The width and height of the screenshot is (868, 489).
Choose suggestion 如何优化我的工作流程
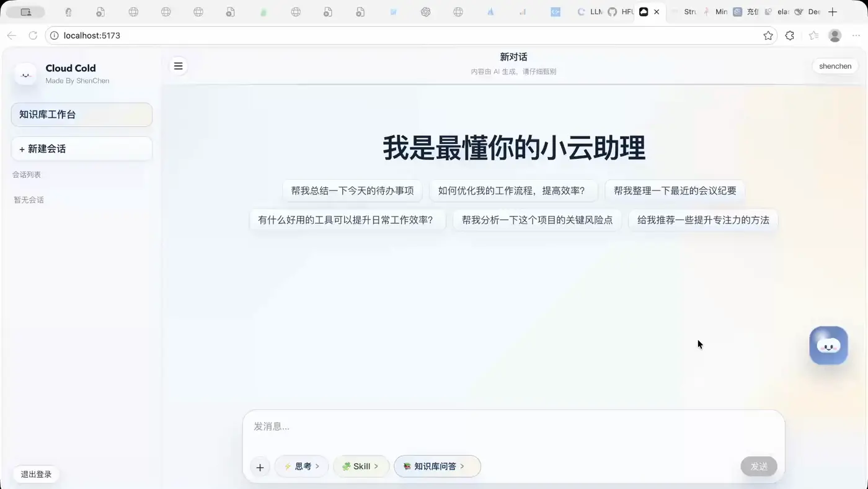(513, 191)
